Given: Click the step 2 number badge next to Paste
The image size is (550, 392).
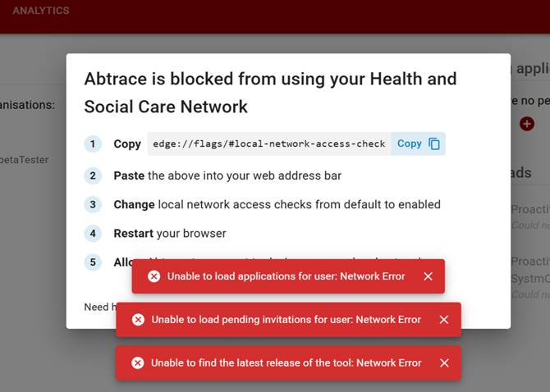Looking at the screenshot, I should (94, 175).
